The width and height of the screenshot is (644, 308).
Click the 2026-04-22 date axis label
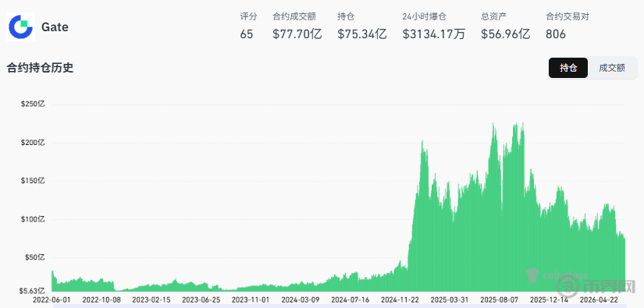pos(600,299)
